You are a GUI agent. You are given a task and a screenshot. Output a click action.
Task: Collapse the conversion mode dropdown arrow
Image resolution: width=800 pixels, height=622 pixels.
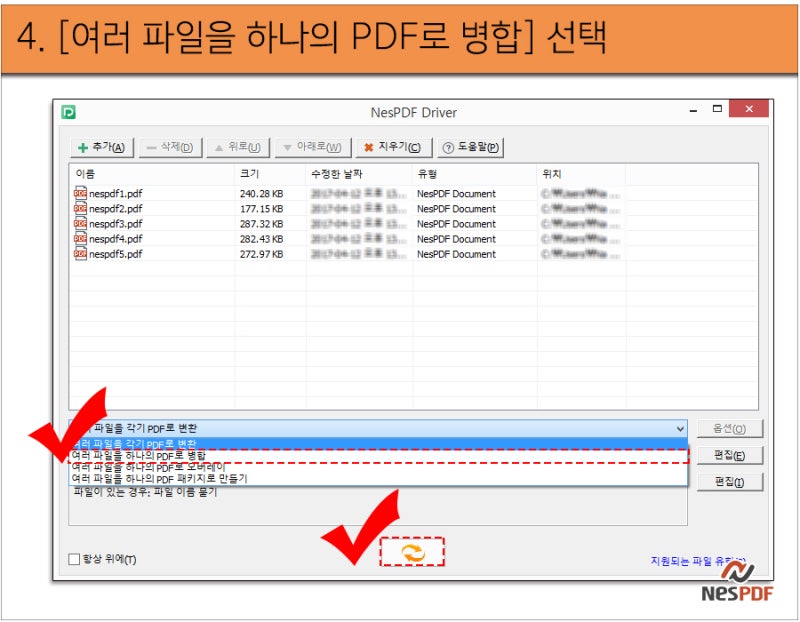[x=680, y=429]
